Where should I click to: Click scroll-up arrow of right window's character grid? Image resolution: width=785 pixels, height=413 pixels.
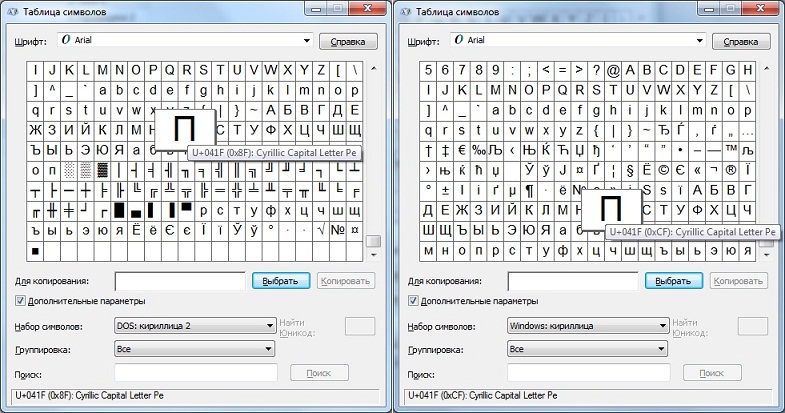[x=766, y=69]
